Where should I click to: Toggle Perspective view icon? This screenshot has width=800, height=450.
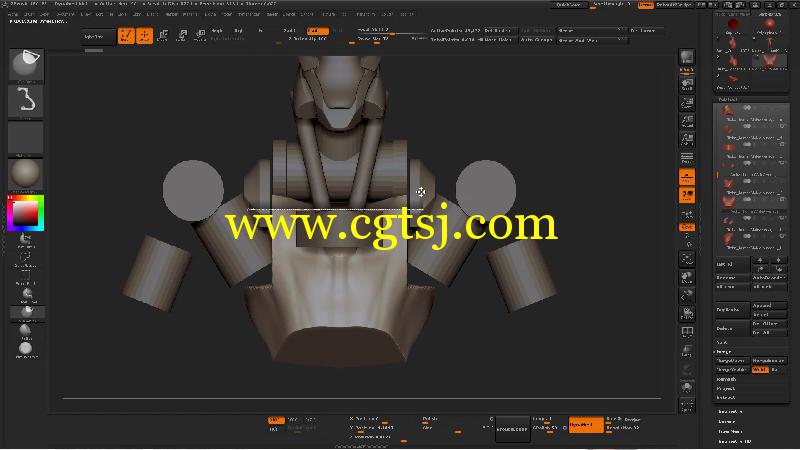click(x=687, y=158)
